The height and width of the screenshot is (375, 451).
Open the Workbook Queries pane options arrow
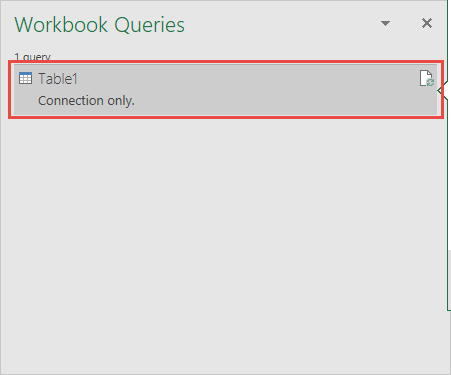(x=385, y=23)
